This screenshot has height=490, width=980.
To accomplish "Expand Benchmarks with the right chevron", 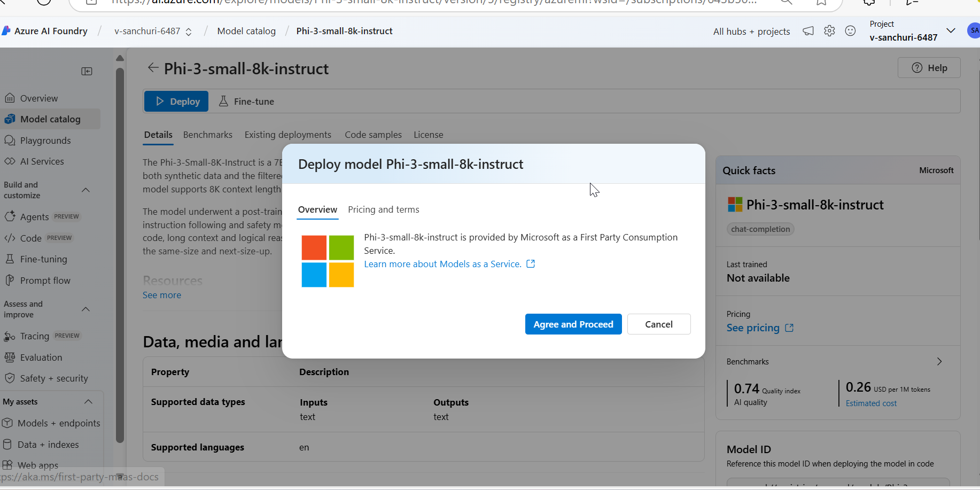I will click(939, 362).
